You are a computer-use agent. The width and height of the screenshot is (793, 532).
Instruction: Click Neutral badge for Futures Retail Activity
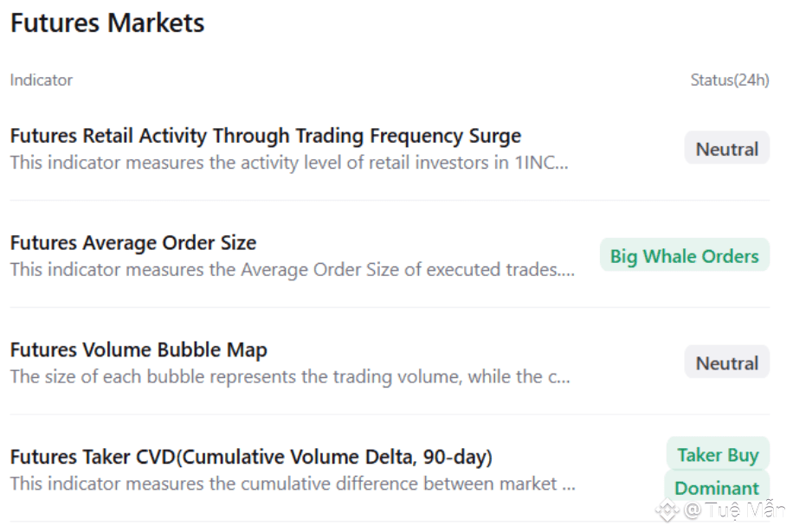click(726, 149)
